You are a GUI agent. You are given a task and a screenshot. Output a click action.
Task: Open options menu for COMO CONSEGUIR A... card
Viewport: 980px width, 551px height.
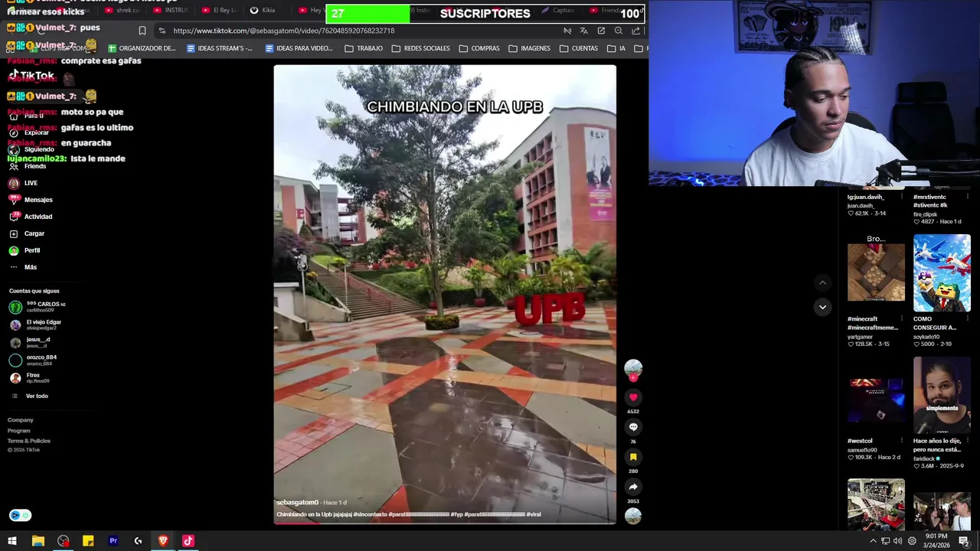967,319
